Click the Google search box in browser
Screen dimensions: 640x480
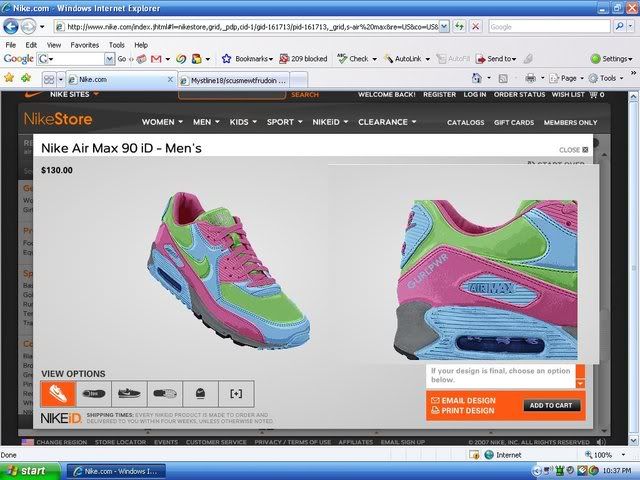(549, 27)
